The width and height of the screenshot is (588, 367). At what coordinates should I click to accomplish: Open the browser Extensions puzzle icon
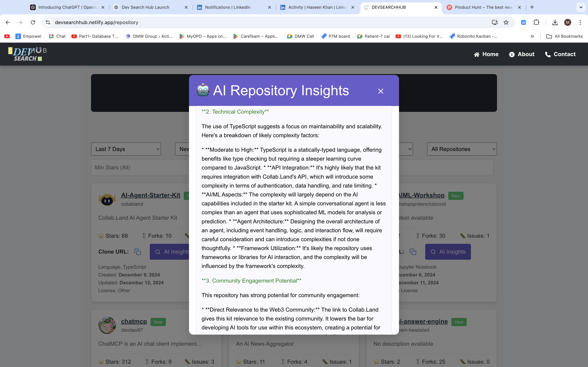(x=536, y=22)
